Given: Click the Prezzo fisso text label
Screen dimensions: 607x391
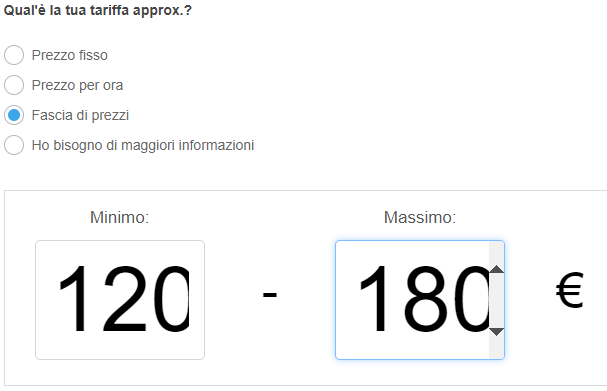Looking at the screenshot, I should coord(70,55).
